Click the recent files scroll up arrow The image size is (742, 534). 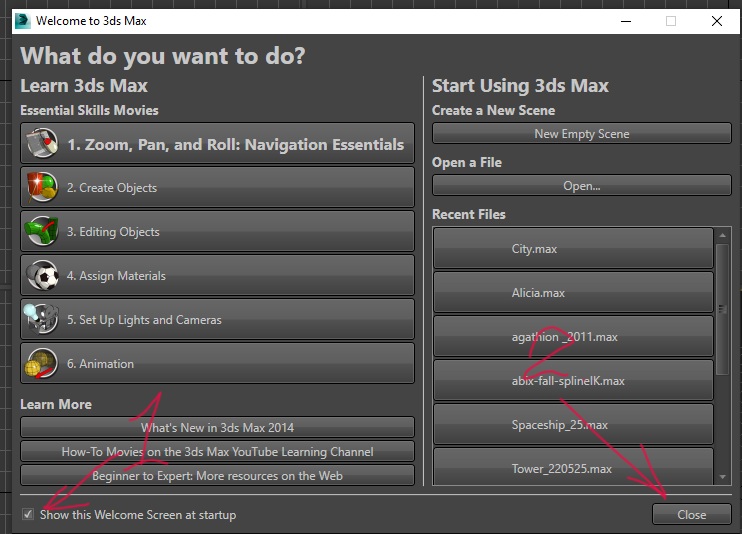click(722, 235)
